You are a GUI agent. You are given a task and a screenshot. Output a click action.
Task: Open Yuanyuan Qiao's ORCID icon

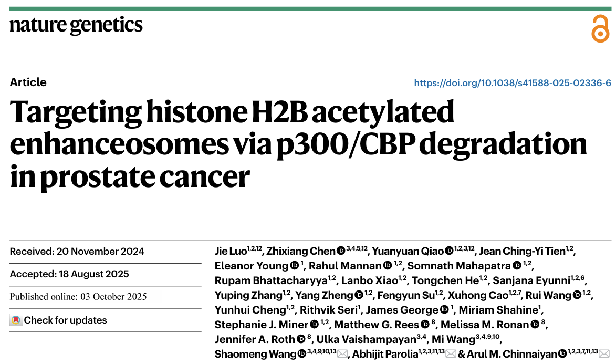tap(449, 251)
